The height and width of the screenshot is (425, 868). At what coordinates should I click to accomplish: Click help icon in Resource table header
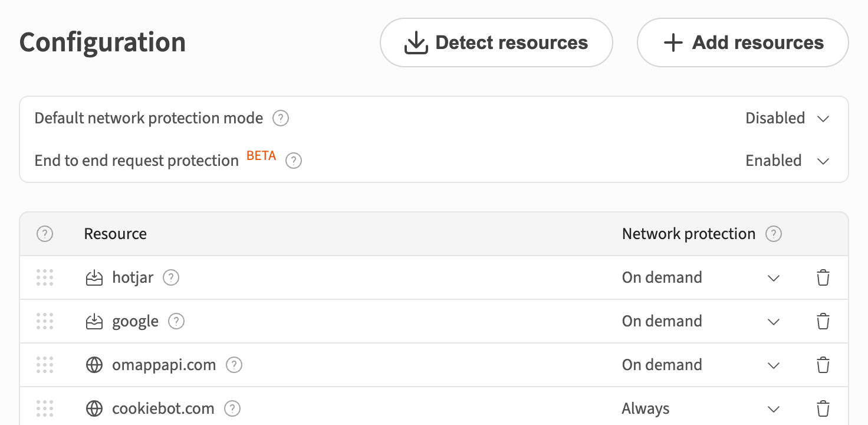click(45, 234)
